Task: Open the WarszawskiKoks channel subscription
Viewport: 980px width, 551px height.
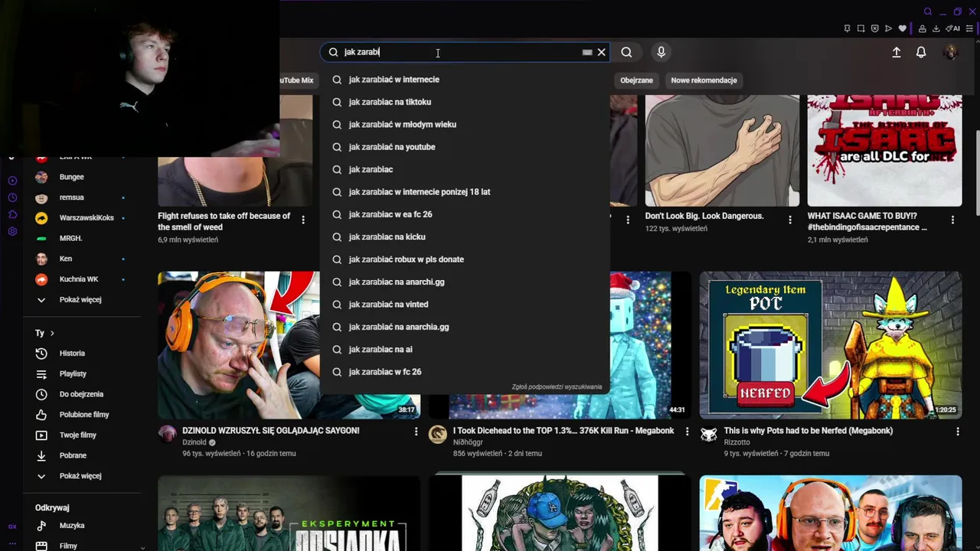Action: pyautogui.click(x=83, y=218)
